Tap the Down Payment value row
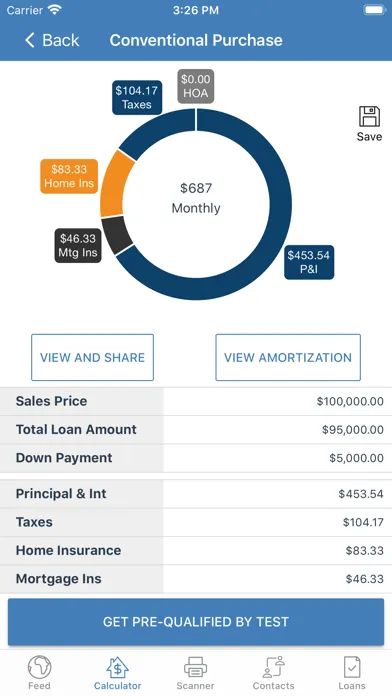The width and height of the screenshot is (392, 696). (196, 458)
